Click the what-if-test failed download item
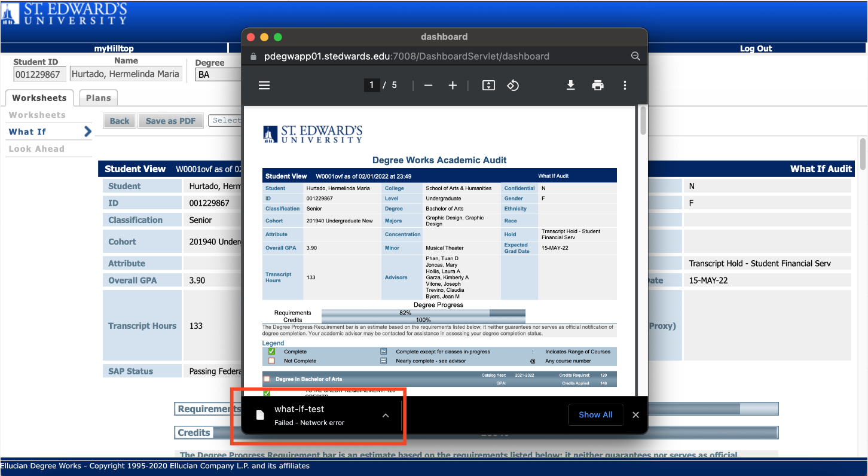The height and width of the screenshot is (476, 868). click(x=323, y=415)
